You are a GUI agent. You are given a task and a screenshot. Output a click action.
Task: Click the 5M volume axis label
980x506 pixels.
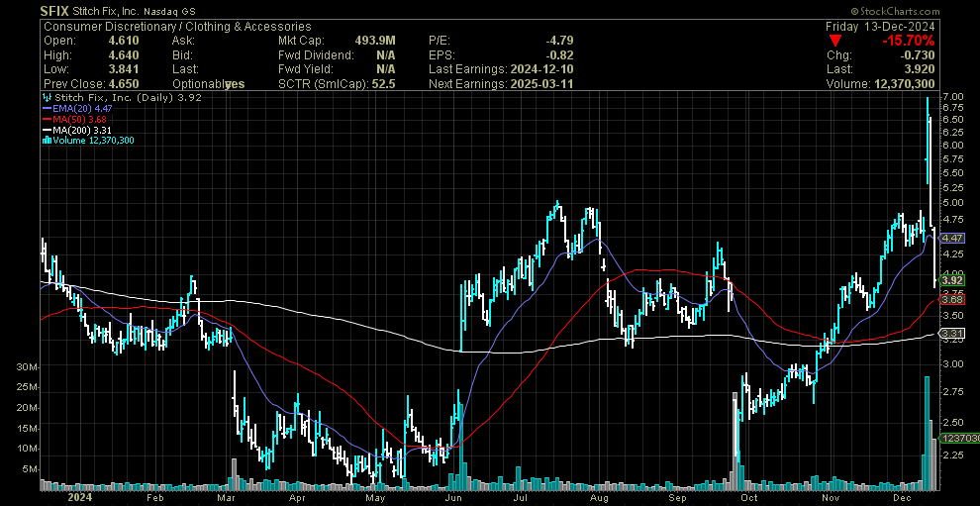(29, 469)
